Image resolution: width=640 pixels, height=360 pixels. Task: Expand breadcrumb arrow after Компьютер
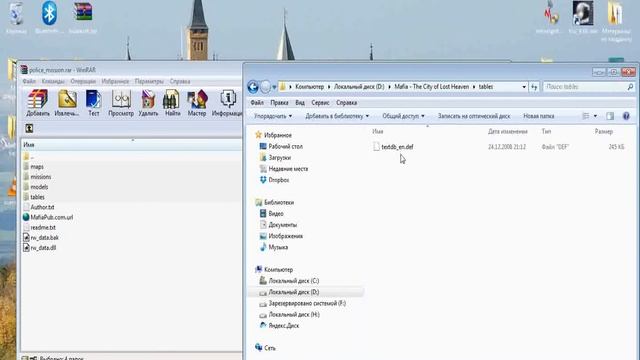(x=329, y=87)
